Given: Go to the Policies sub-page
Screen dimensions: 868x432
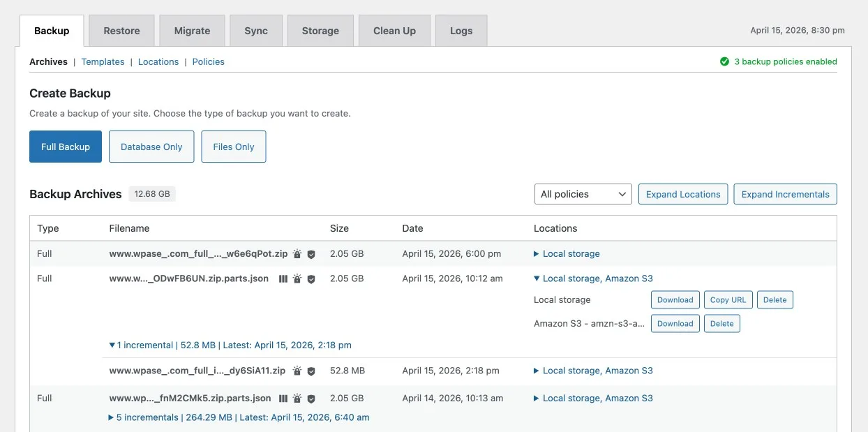Looking at the screenshot, I should pyautogui.click(x=208, y=61).
